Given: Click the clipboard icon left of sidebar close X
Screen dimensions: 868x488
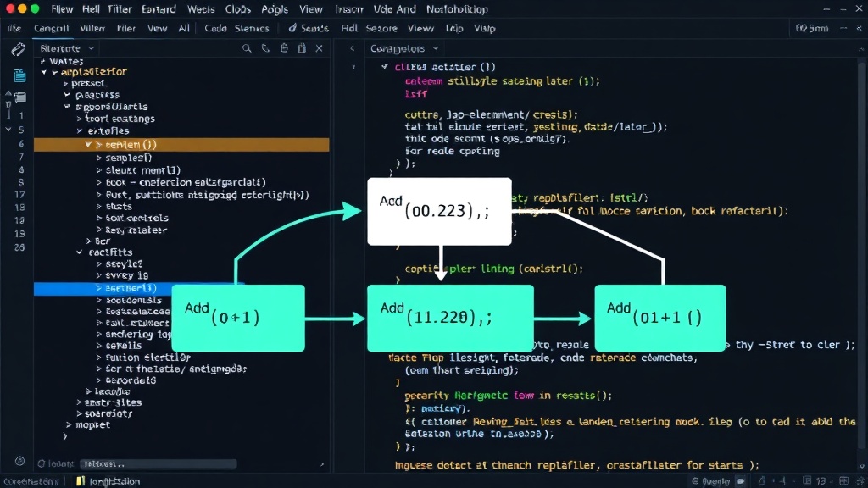Looking at the screenshot, I should point(302,48).
